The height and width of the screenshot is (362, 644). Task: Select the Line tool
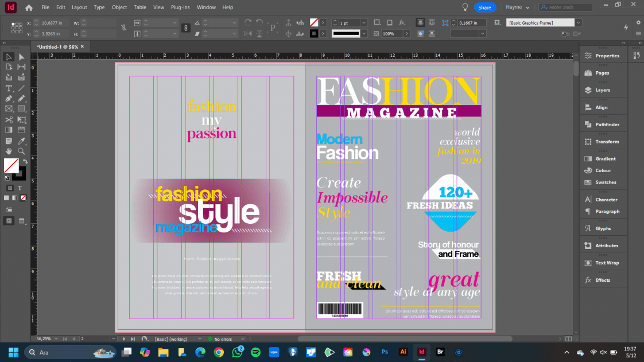(21, 88)
